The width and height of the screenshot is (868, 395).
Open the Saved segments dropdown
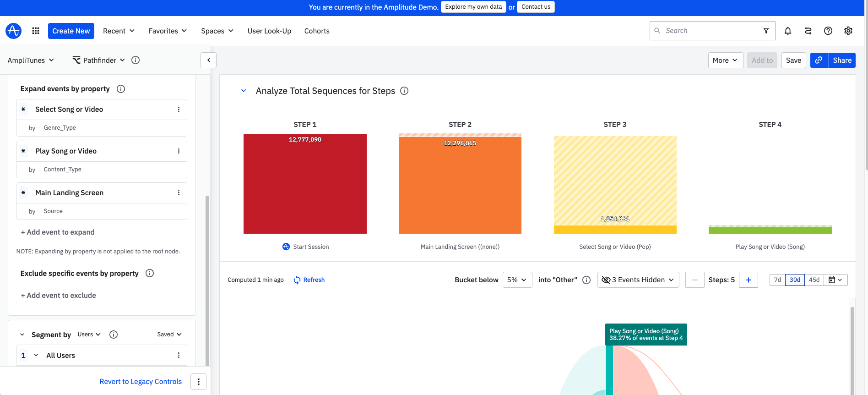[169, 335]
